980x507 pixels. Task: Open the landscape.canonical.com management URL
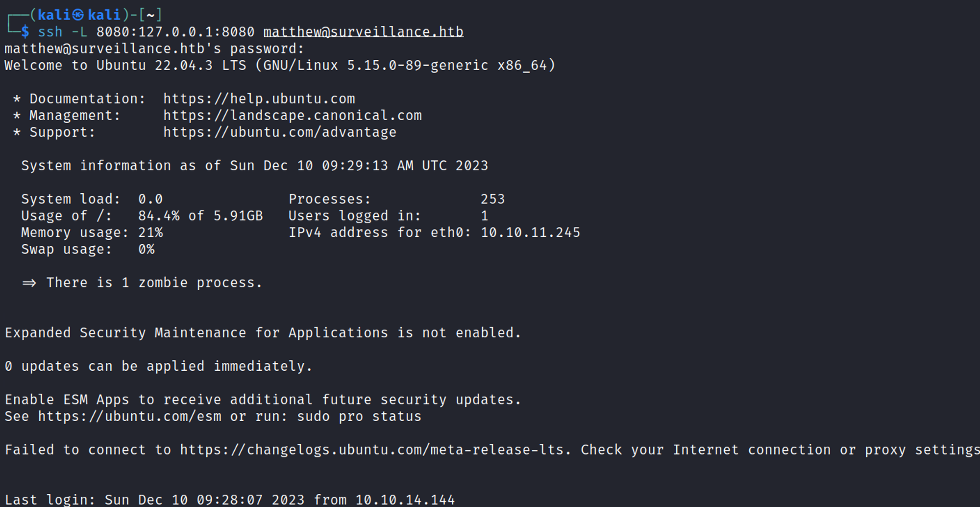click(292, 115)
